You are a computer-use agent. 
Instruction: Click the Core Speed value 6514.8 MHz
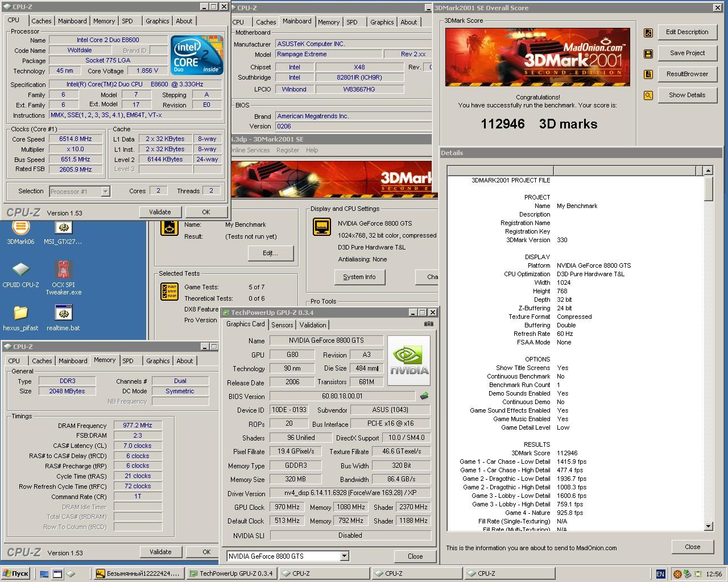click(76, 139)
